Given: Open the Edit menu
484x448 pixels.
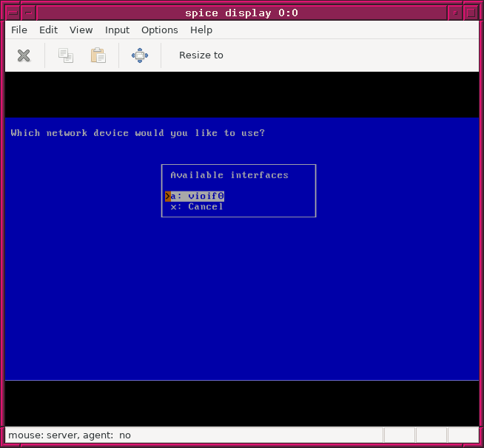Looking at the screenshot, I should [48, 30].
